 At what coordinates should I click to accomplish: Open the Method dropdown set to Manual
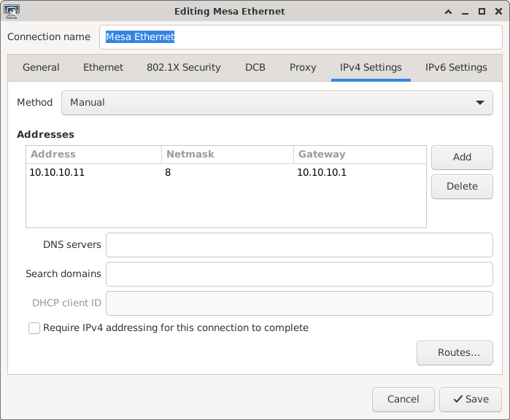coord(277,103)
